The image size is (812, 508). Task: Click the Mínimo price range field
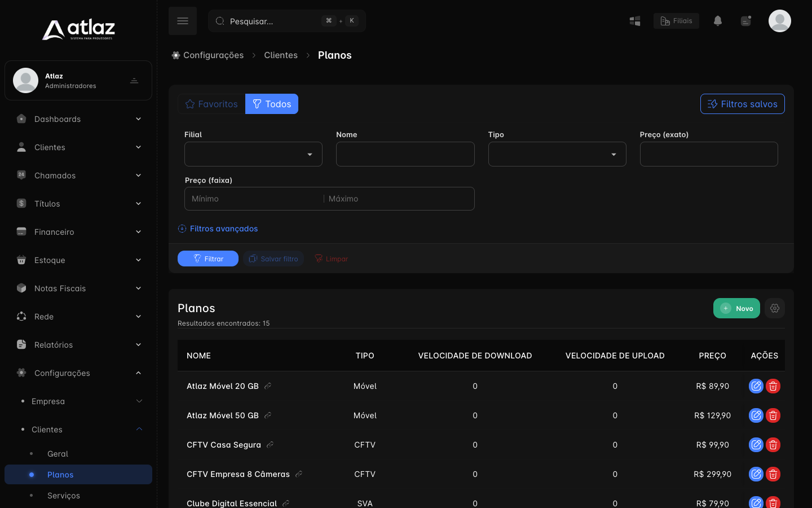point(254,199)
